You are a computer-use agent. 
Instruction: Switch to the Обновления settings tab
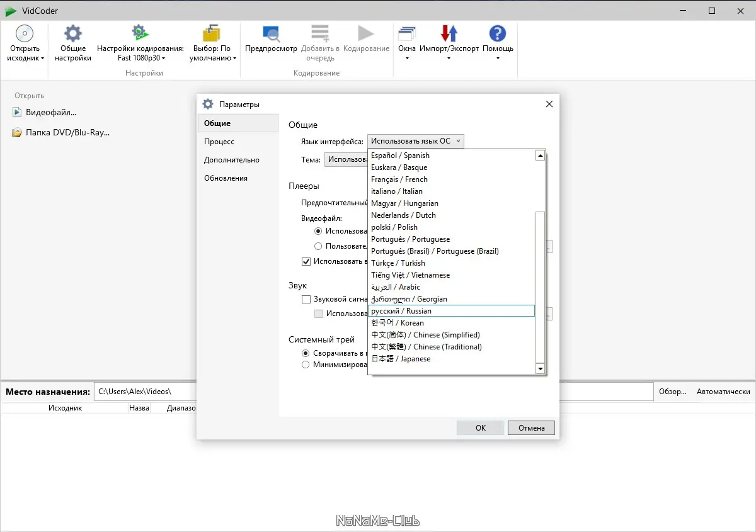pyautogui.click(x=238, y=178)
